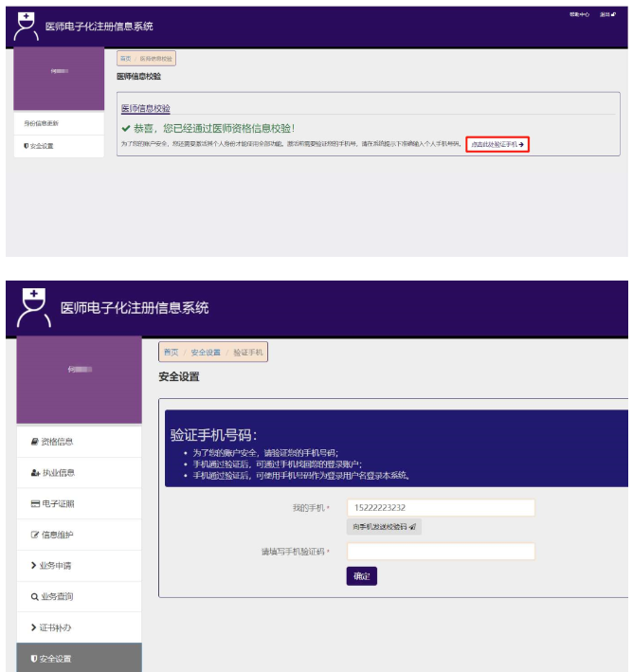The width and height of the screenshot is (633, 672).
Task: Click the shield icon in highlighted 安全设置 item
Action: [35, 659]
